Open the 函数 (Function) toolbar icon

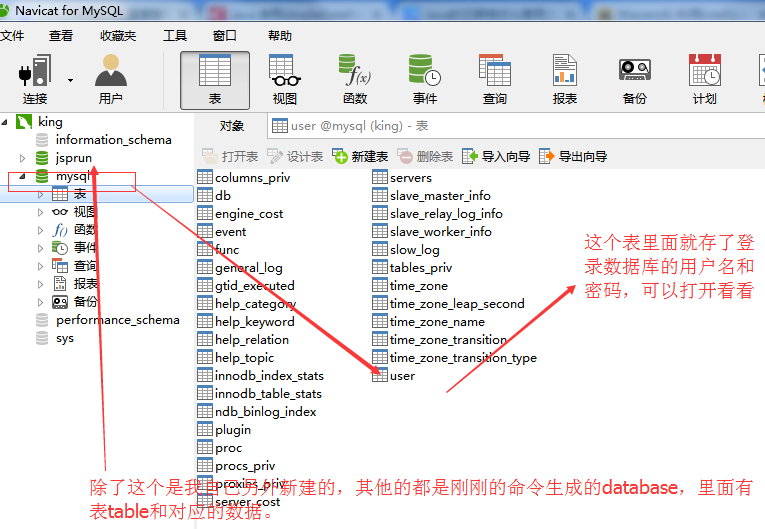[355, 79]
